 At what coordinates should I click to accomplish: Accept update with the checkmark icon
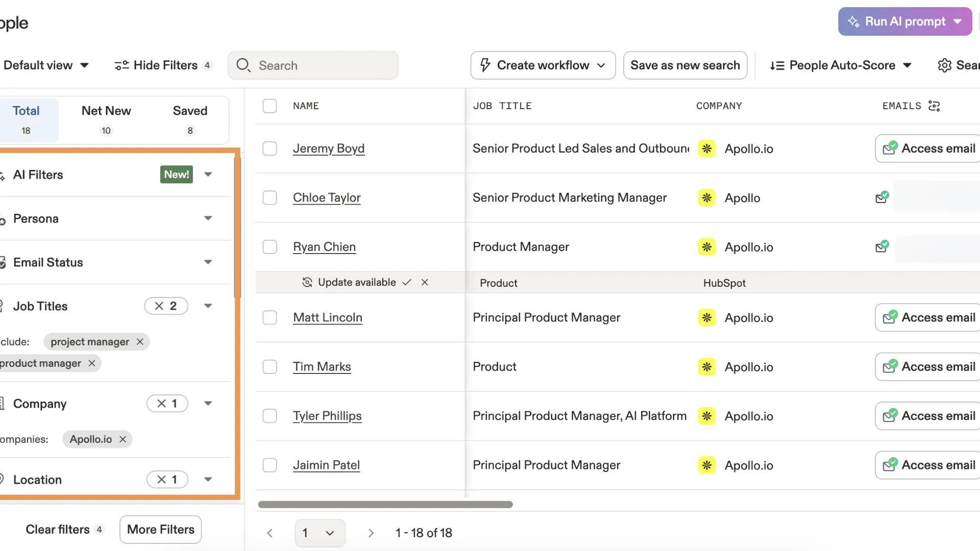[x=407, y=282]
